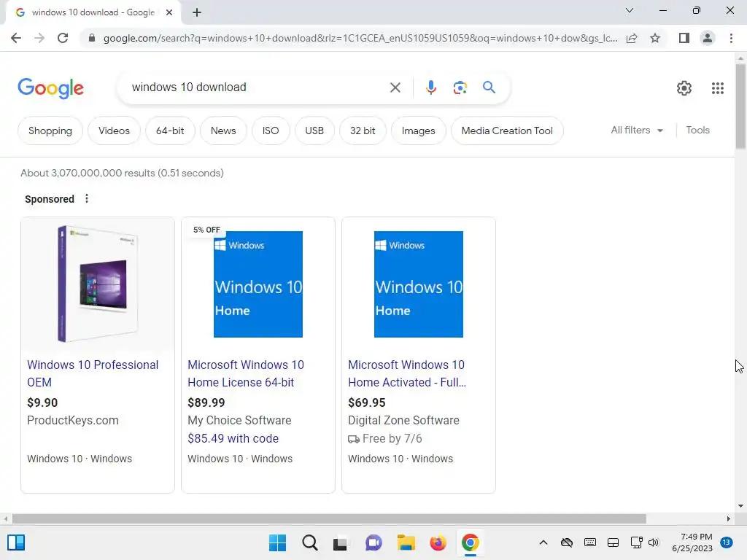The height and width of the screenshot is (560, 747).
Task: Click the 5% OFF Windows 10 Home image
Action: tap(258, 284)
